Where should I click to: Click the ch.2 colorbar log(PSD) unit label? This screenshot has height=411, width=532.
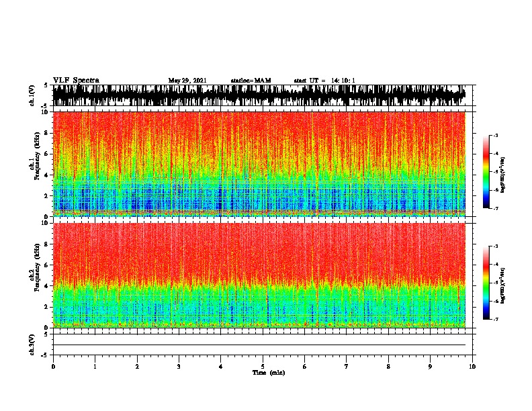[x=502, y=285]
